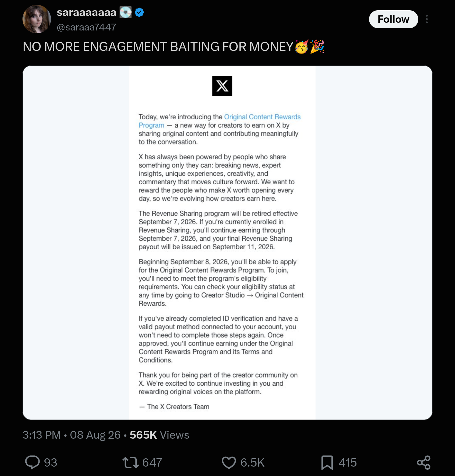
Task: Click the saraaaaaaa display name
Action: click(87, 13)
